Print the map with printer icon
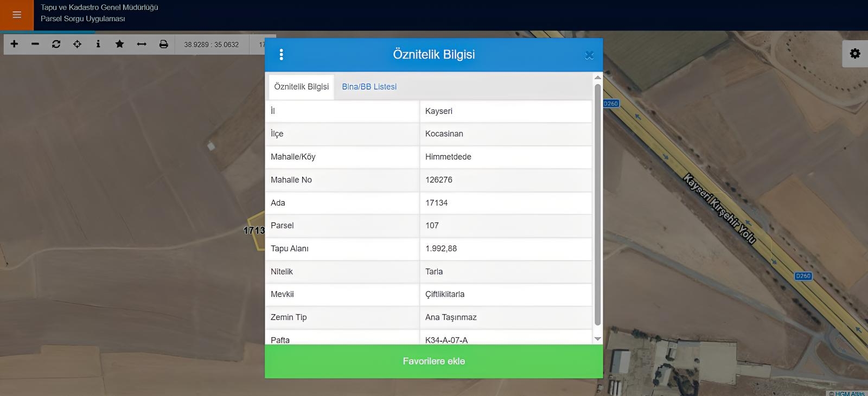 point(163,44)
